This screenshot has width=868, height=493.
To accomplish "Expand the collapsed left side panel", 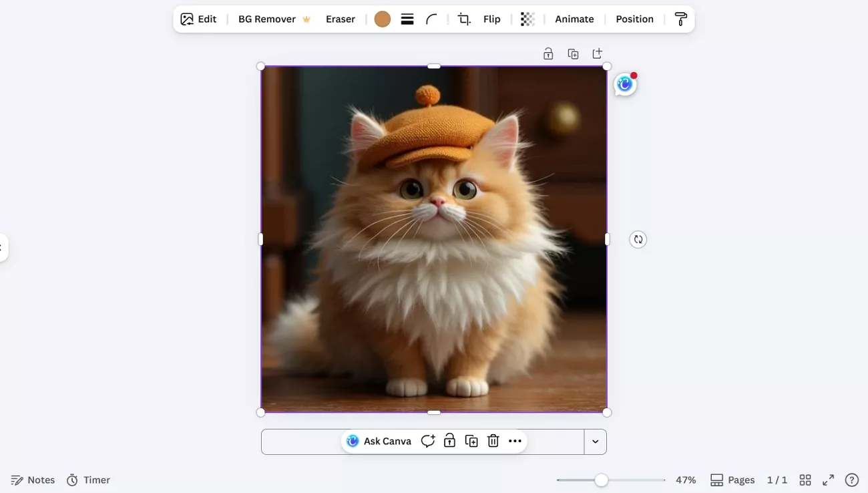I will [3, 247].
